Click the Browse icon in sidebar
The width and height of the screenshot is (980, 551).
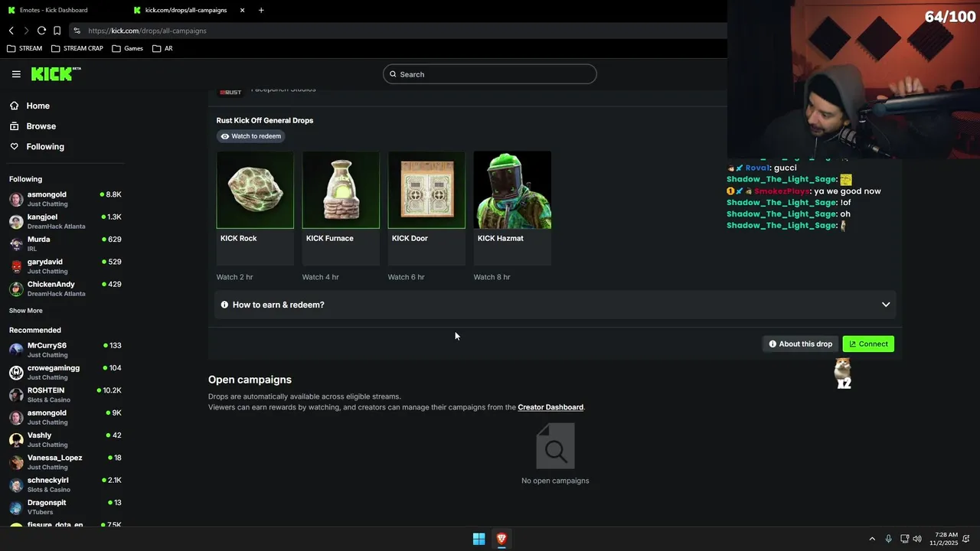coord(15,126)
